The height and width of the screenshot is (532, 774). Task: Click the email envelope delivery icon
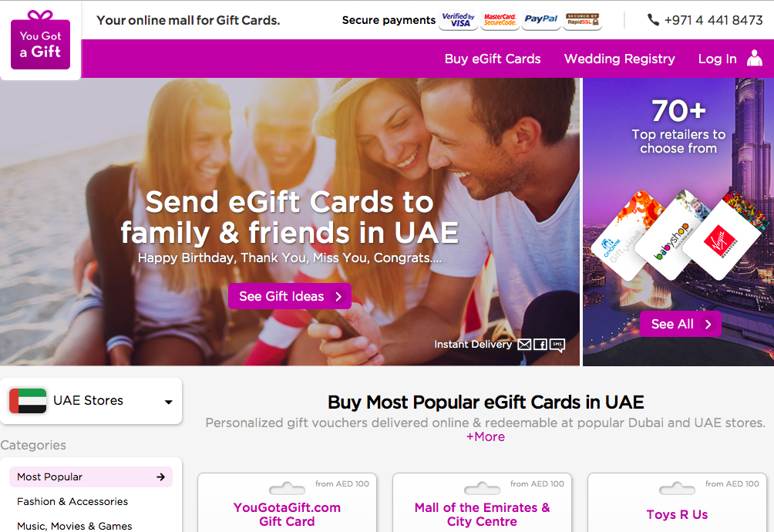click(x=524, y=345)
